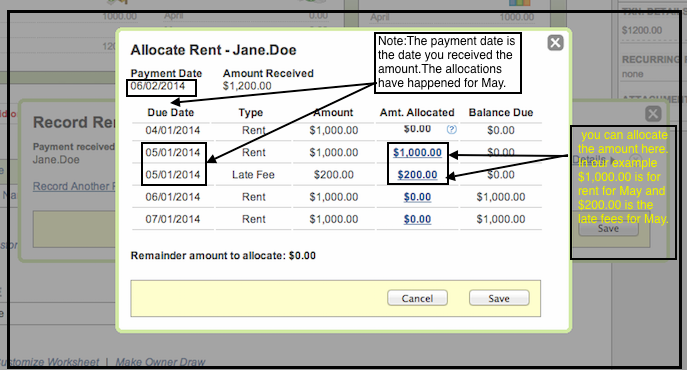
Task: Select the $1200.00 value in background sidebar
Action: point(642,30)
